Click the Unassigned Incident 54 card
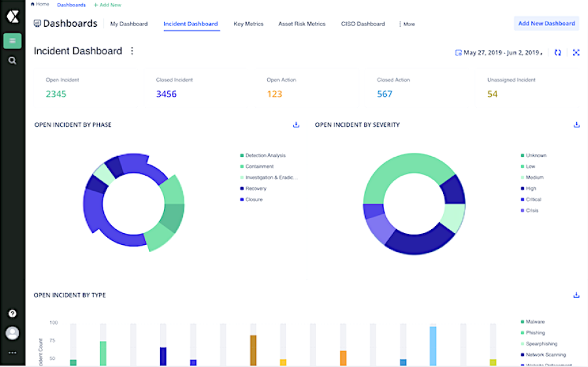The image size is (588, 367). [x=527, y=88]
